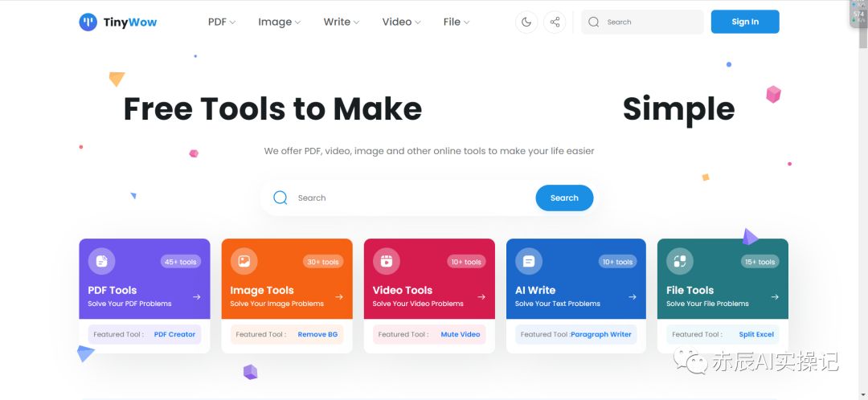This screenshot has height=400, width=868.
Task: Click arrow on PDF Tools card
Action: coord(197,297)
